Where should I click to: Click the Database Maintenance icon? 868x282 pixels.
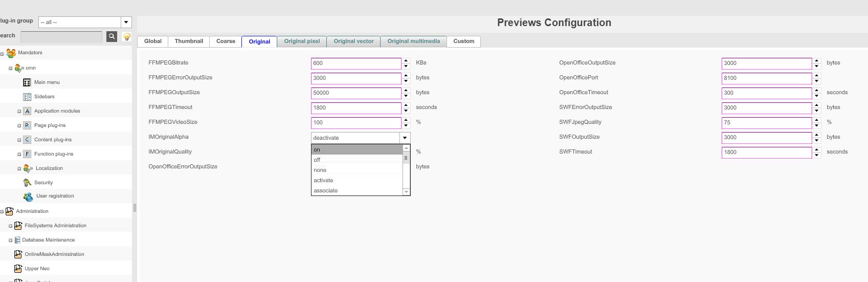(17, 240)
